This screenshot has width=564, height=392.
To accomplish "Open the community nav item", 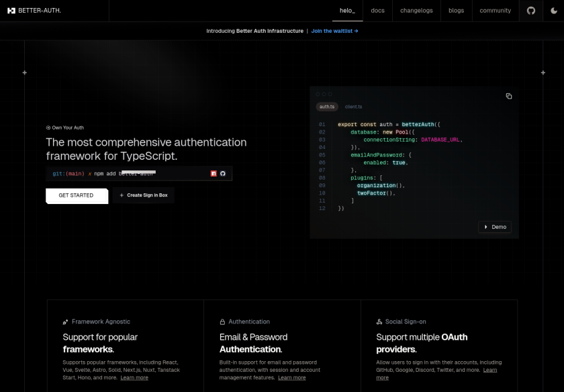I will pyautogui.click(x=496, y=11).
